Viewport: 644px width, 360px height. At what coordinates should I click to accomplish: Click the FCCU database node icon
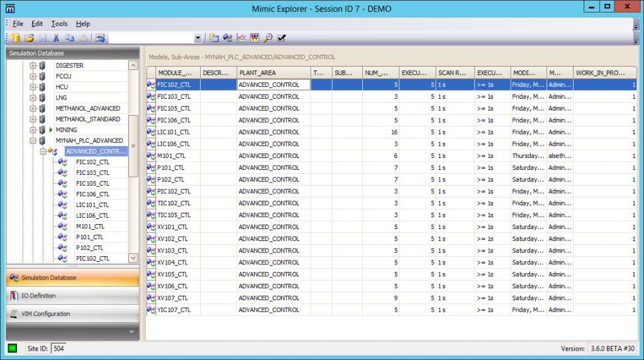pyautogui.click(x=42, y=76)
